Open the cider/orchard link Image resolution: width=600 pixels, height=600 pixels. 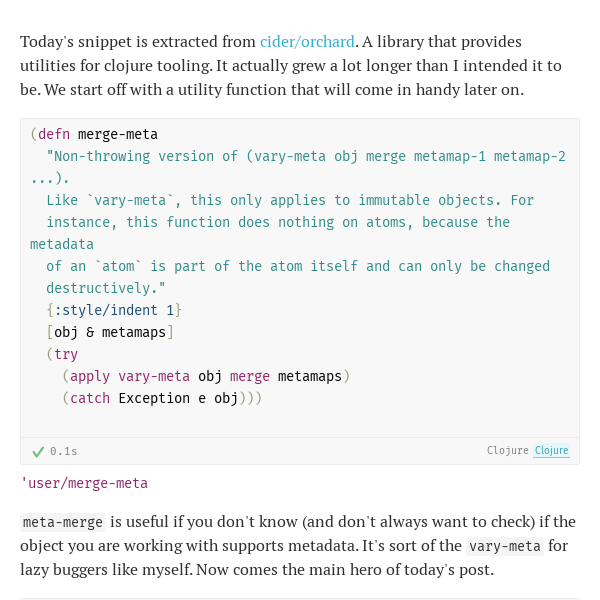point(307,42)
